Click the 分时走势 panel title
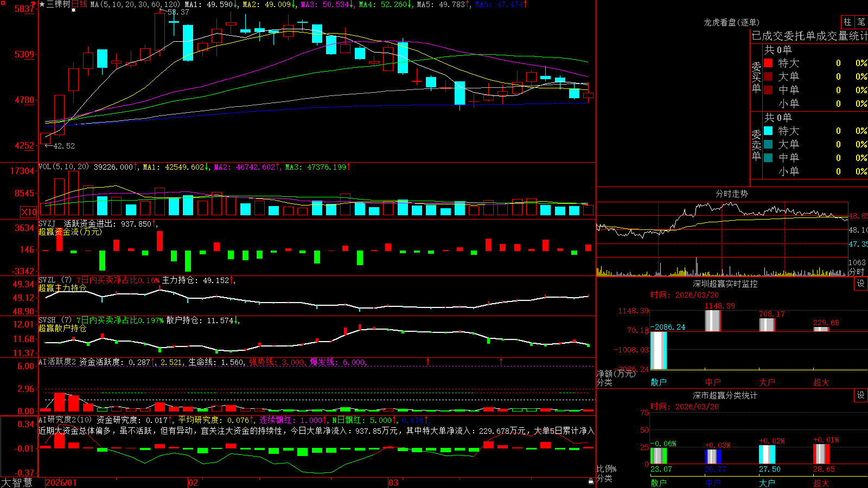This screenshot has height=488, width=868. click(x=731, y=194)
